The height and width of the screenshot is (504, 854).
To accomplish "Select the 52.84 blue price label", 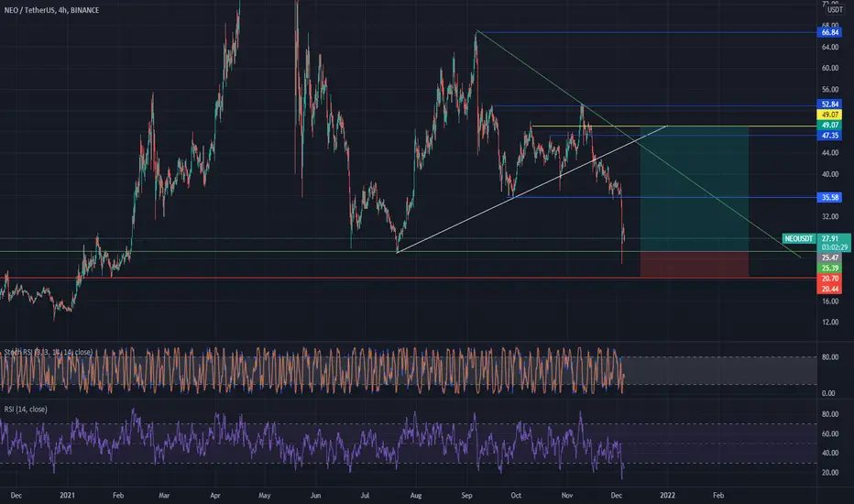I will (x=829, y=104).
